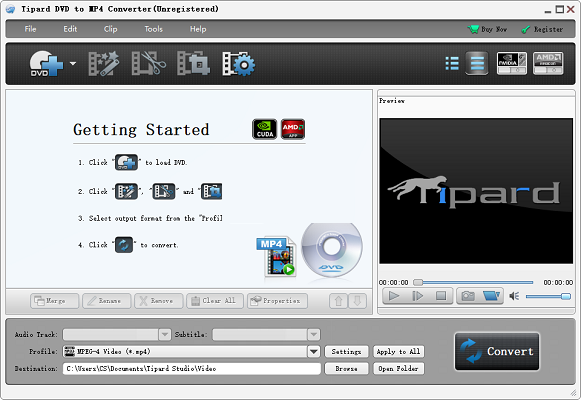Open the snapshot folder dropdown icon

[491, 296]
